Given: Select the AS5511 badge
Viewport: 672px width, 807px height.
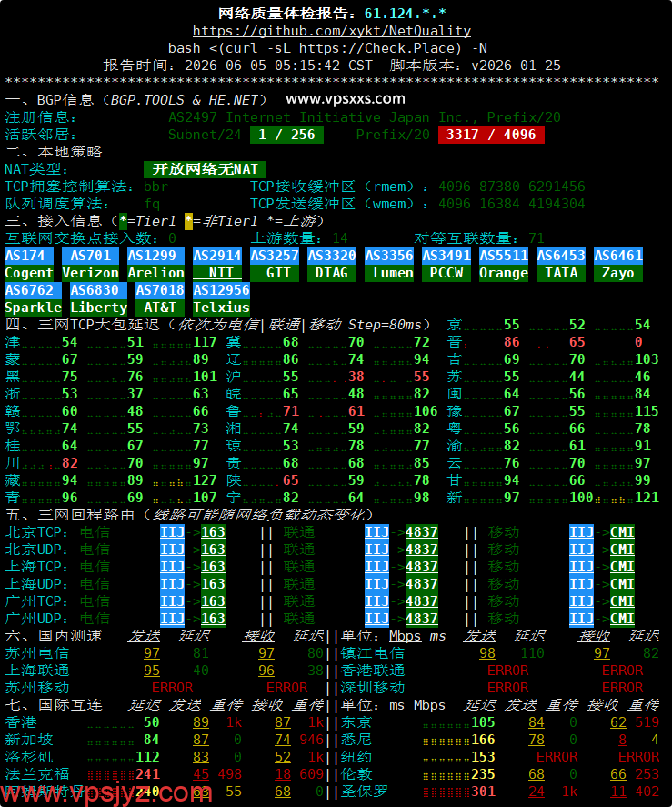Looking at the screenshot, I should (x=504, y=256).
